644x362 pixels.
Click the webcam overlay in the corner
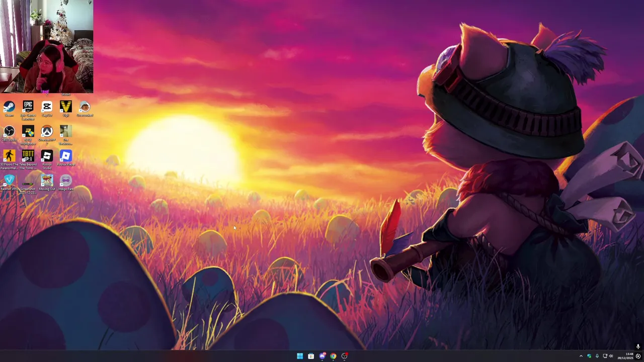(47, 47)
